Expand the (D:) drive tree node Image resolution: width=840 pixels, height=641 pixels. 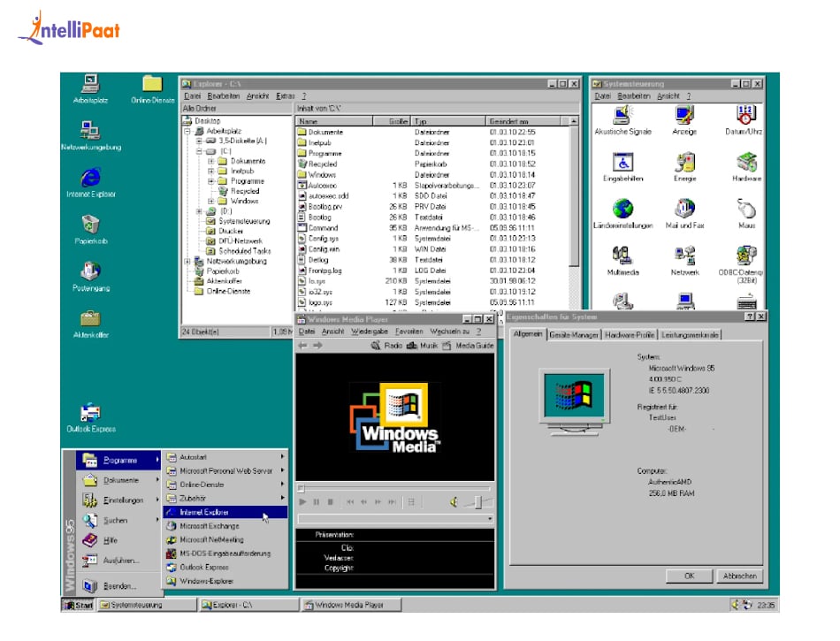click(x=199, y=211)
